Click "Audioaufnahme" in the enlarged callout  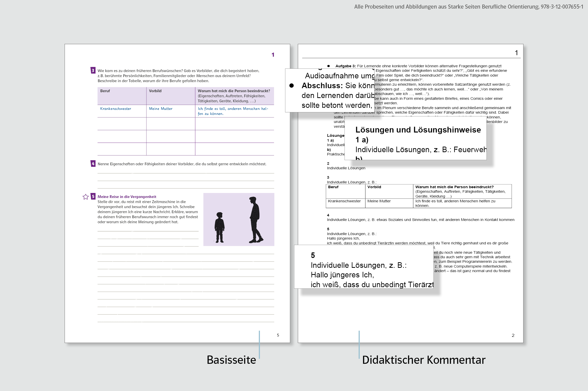332,76
